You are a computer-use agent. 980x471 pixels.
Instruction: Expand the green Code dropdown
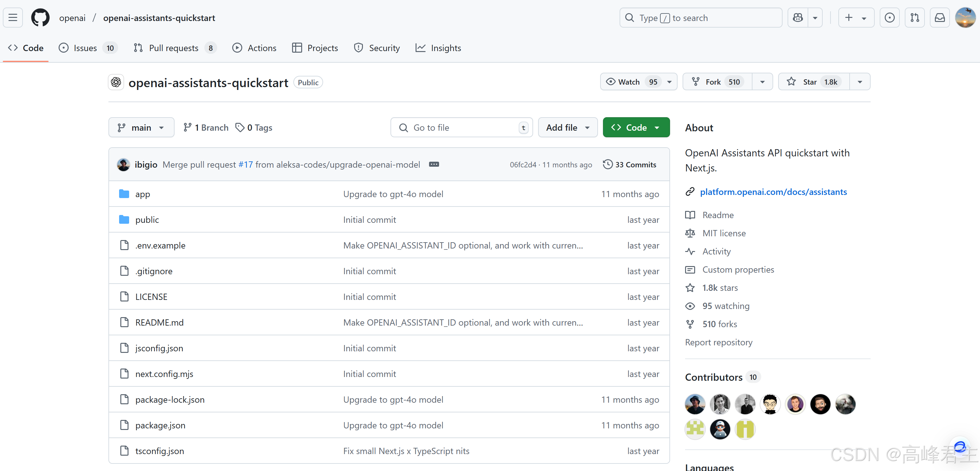click(636, 128)
